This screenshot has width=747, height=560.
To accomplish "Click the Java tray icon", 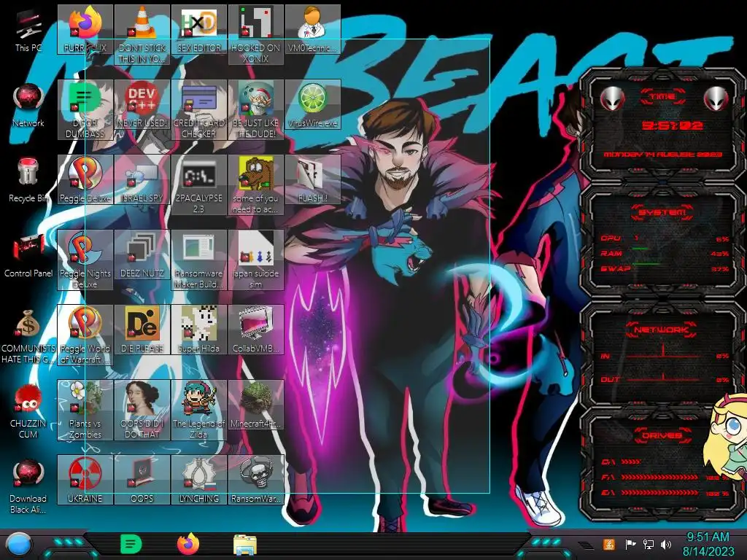I will pos(608,544).
